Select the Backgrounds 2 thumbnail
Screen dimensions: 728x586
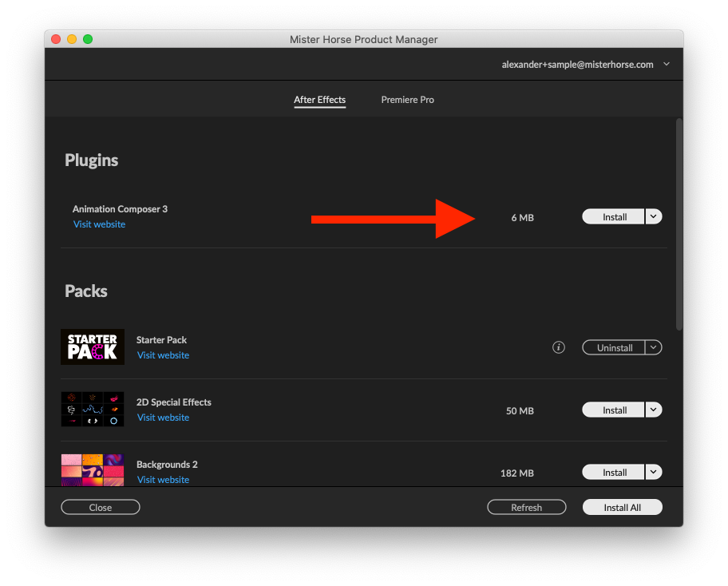point(93,470)
